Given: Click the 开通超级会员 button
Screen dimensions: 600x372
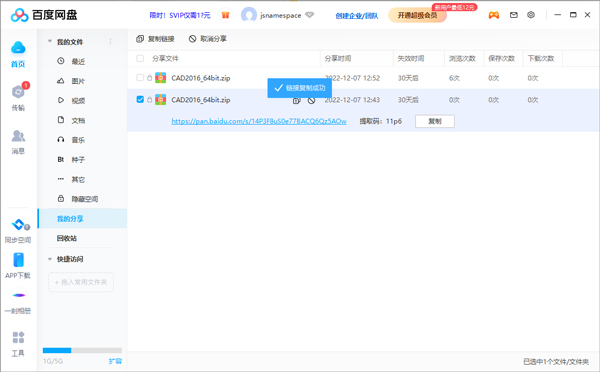Looking at the screenshot, I should tap(417, 15).
